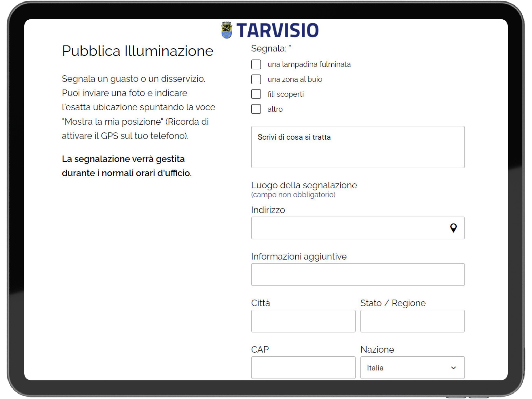Click the '(campo non obbligatorio)' note
Viewport: 532px width, 399px height.
click(293, 195)
